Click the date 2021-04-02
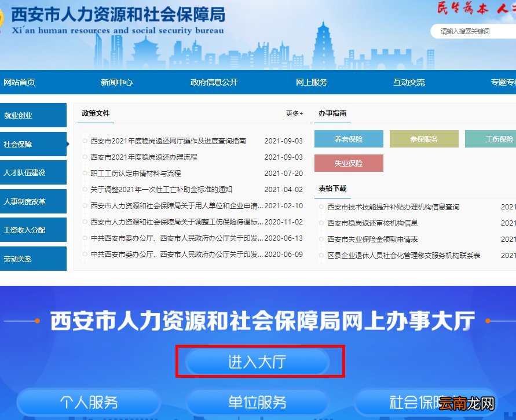 click(283, 190)
